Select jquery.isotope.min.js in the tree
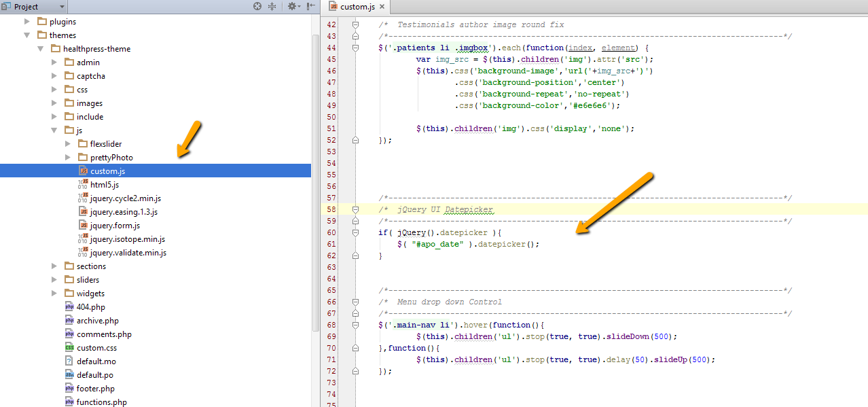Image resolution: width=868 pixels, height=407 pixels. [x=128, y=239]
